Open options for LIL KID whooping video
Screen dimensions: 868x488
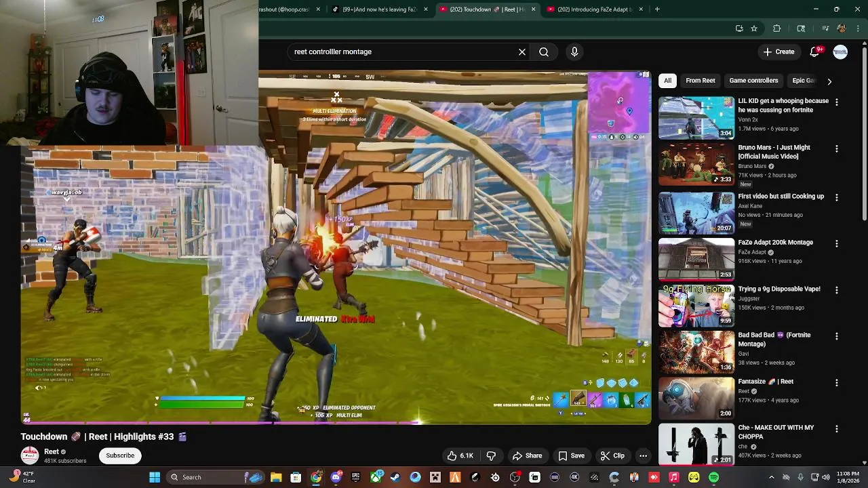pyautogui.click(x=837, y=102)
